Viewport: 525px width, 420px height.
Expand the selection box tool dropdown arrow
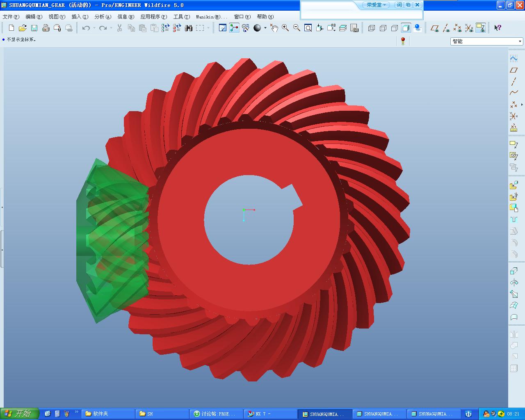coord(208,28)
